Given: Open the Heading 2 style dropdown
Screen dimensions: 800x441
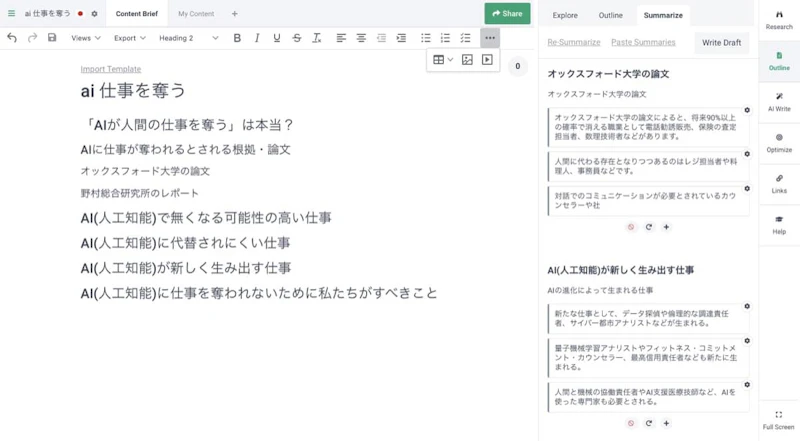Looking at the screenshot, I should (188, 38).
